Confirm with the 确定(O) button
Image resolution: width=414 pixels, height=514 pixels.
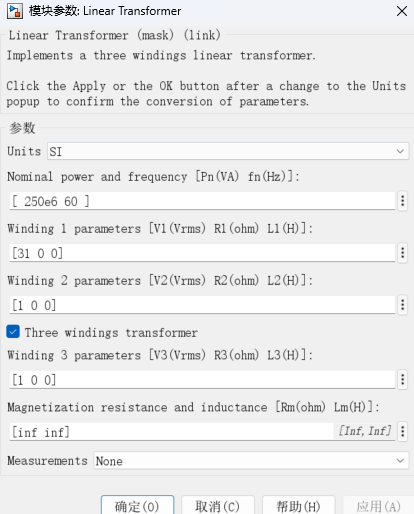tap(137, 505)
